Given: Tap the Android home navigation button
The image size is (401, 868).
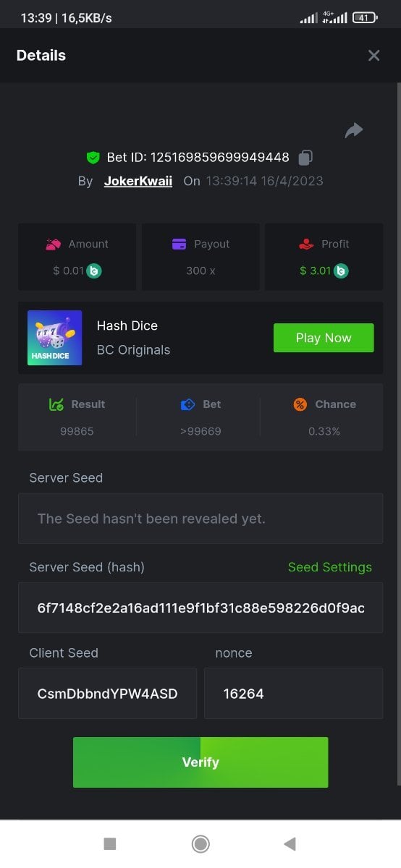Looking at the screenshot, I should pos(200,843).
